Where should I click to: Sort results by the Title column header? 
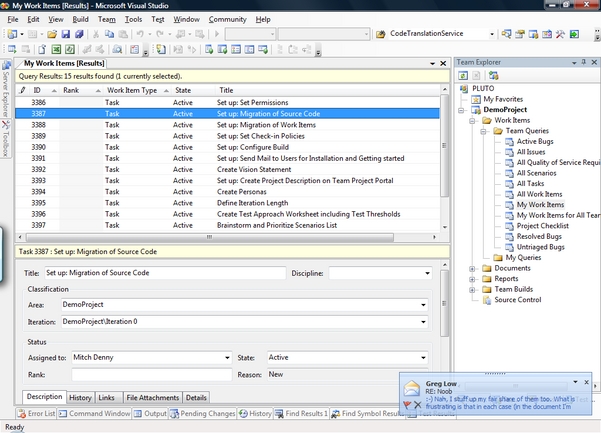[x=328, y=90]
